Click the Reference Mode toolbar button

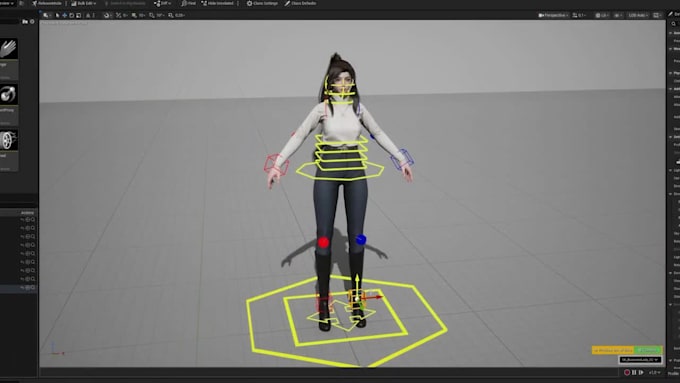tap(47, 3)
